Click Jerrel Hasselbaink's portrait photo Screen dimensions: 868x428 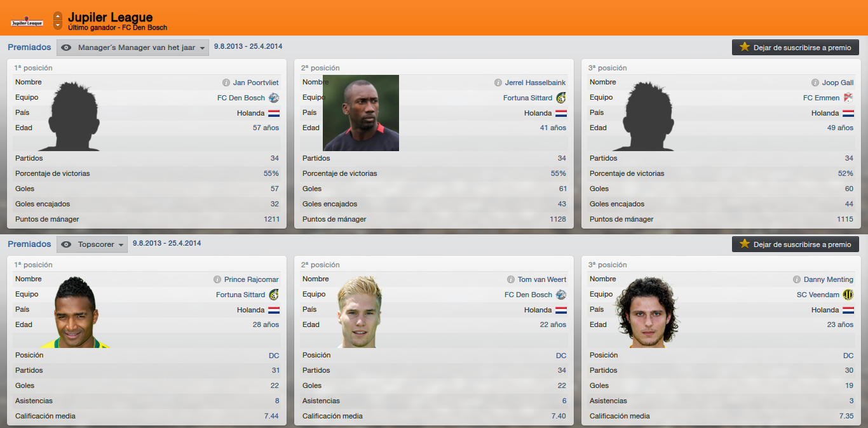(x=361, y=113)
